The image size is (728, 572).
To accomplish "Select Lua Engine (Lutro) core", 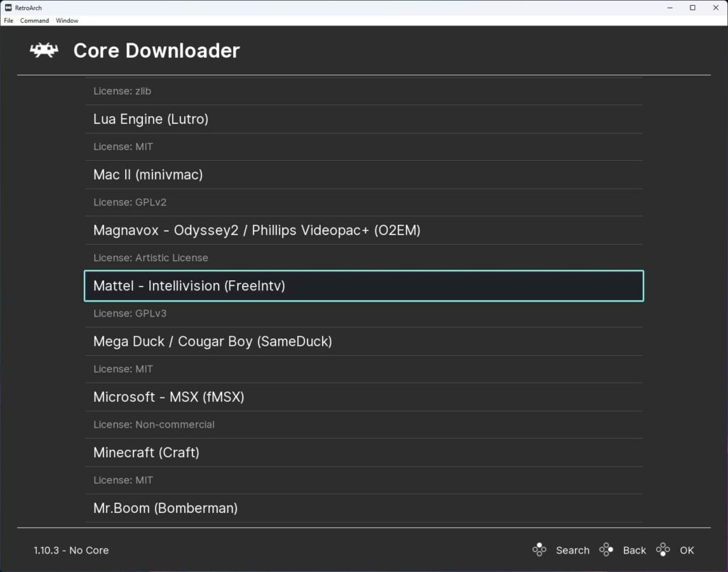I will click(364, 119).
